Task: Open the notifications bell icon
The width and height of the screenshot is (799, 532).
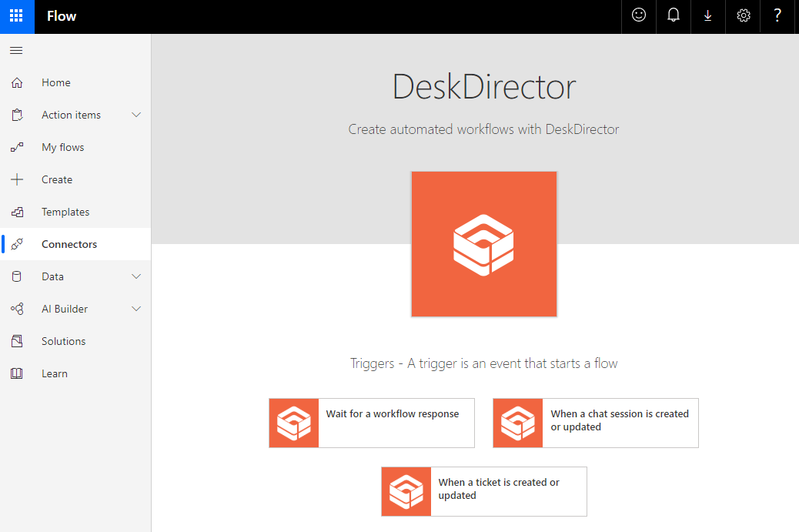Action: (x=673, y=16)
